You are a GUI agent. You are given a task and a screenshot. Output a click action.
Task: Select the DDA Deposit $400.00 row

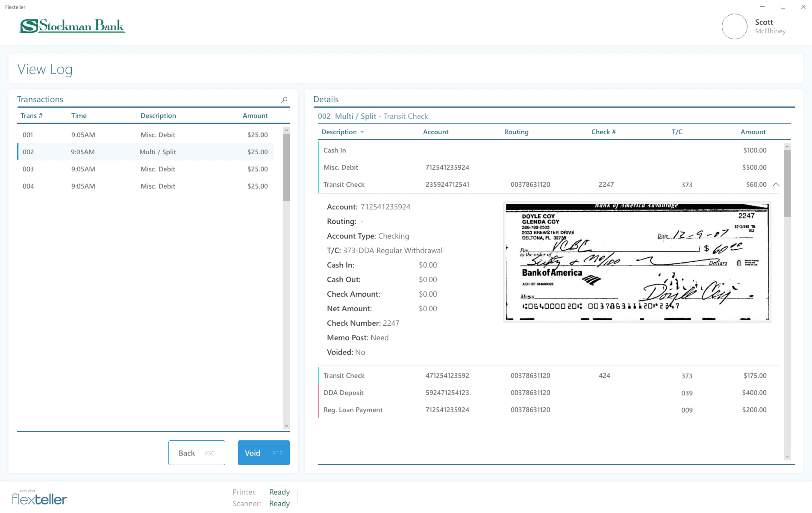[x=549, y=393]
